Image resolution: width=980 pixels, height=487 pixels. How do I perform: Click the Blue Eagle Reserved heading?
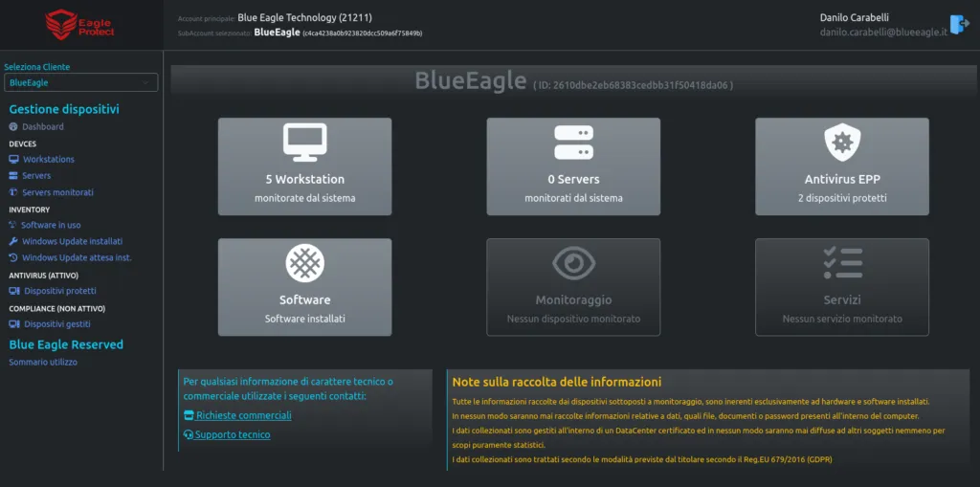click(66, 344)
